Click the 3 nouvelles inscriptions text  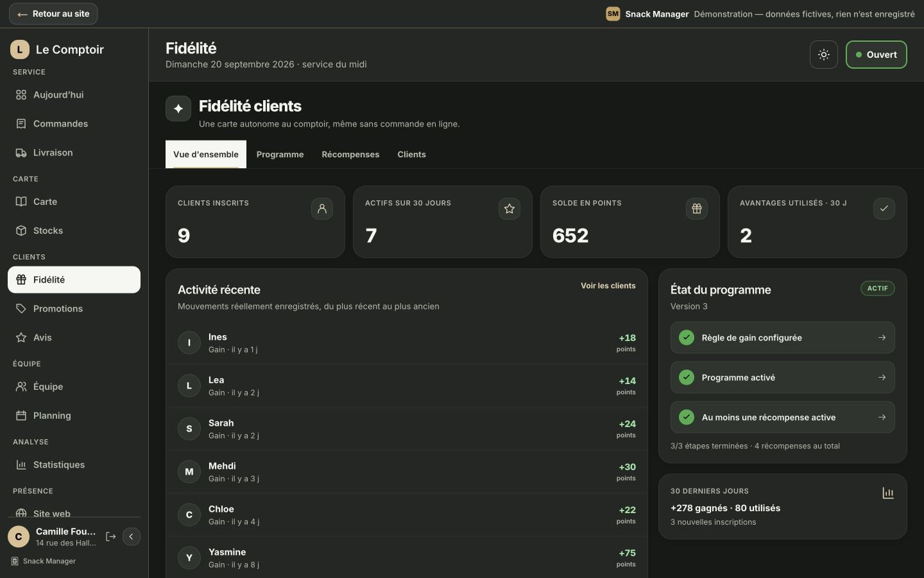point(713,522)
